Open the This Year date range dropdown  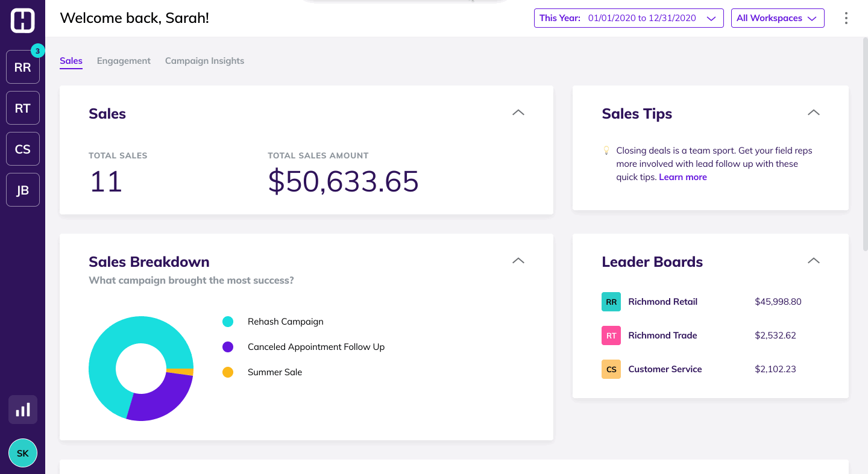pos(628,18)
